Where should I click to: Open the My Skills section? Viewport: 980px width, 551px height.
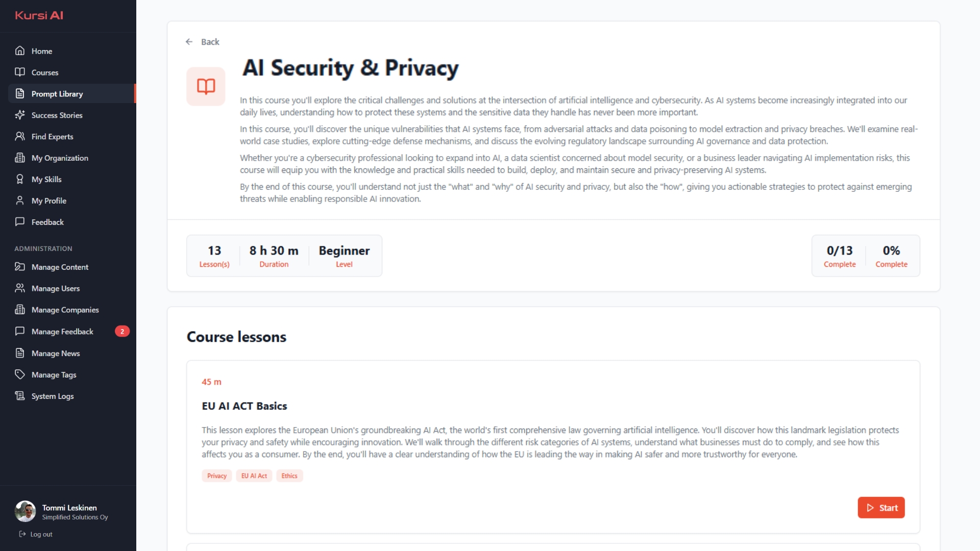[46, 179]
